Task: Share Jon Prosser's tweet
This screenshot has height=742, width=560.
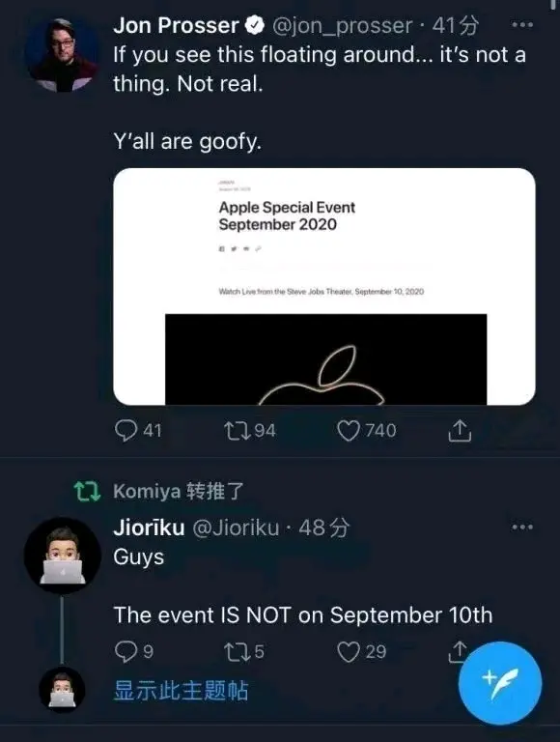Action: pos(460,430)
